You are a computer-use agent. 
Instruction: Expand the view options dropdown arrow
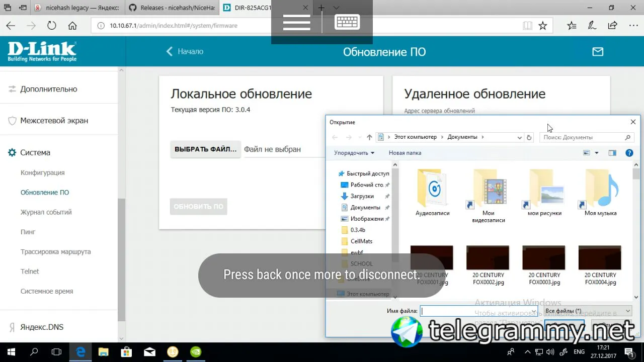[x=597, y=153]
